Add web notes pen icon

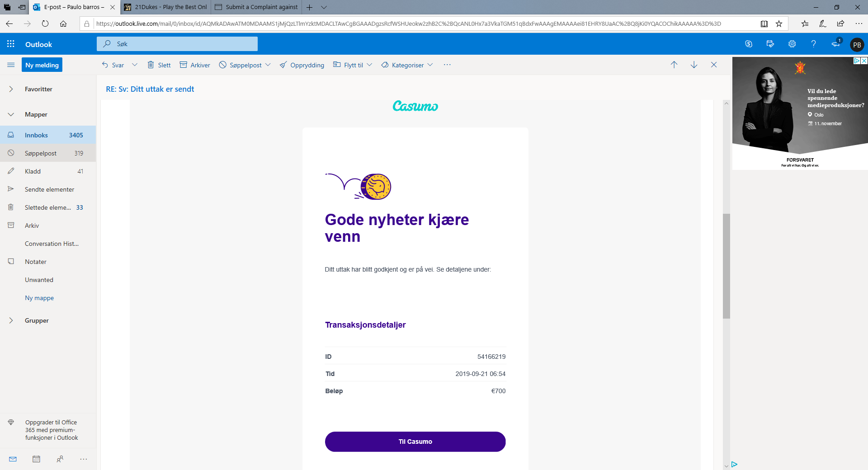[x=823, y=23]
